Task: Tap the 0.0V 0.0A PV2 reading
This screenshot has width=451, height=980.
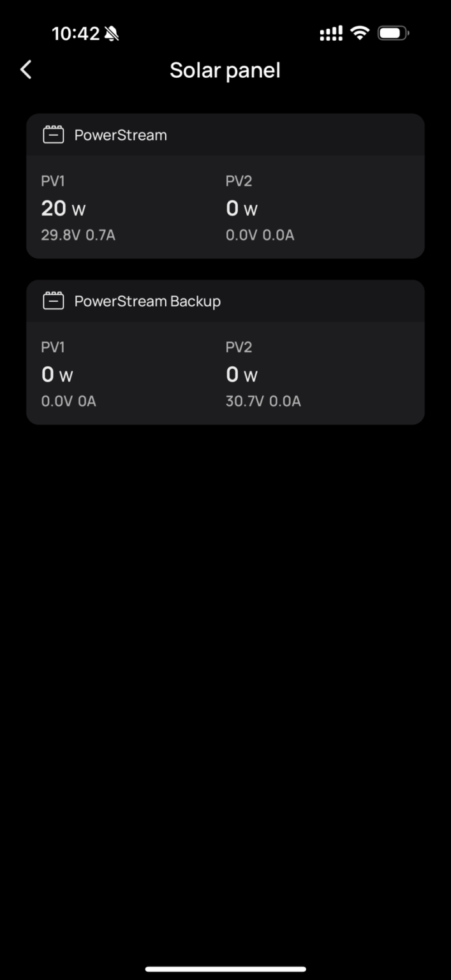Action: click(260, 235)
